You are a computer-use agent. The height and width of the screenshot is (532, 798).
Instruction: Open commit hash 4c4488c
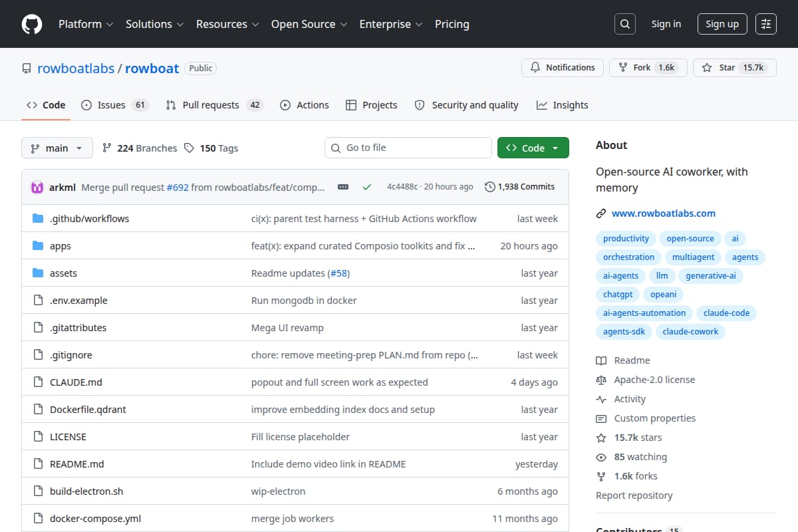[x=402, y=187]
